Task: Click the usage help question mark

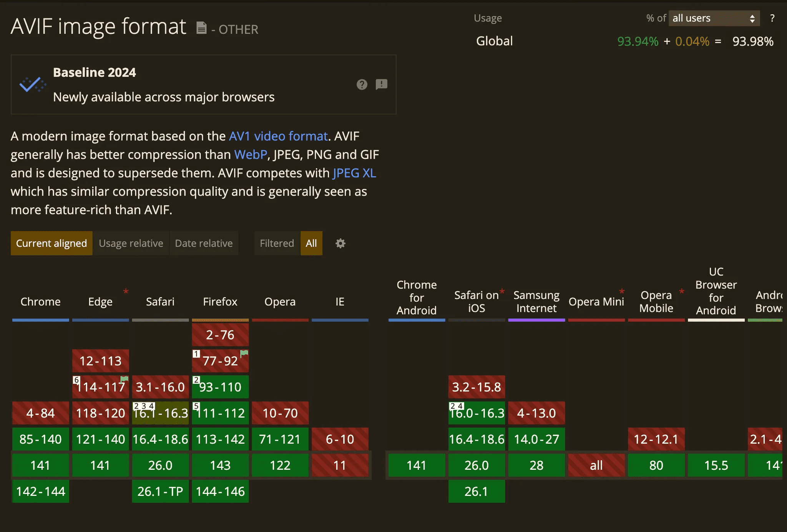Action: pyautogui.click(x=772, y=18)
